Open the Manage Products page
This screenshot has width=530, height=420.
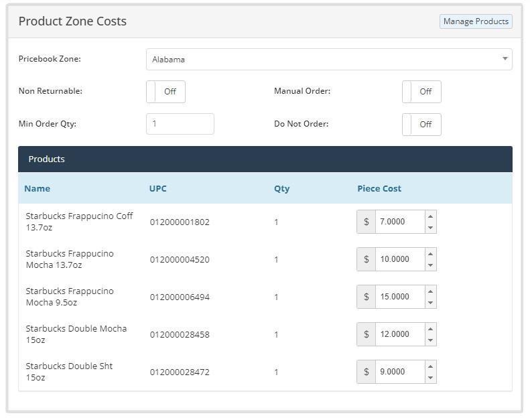click(x=476, y=21)
